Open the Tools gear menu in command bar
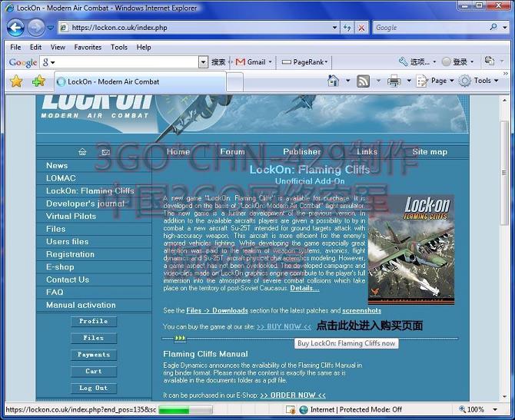The width and height of the screenshot is (515, 420). click(x=478, y=81)
